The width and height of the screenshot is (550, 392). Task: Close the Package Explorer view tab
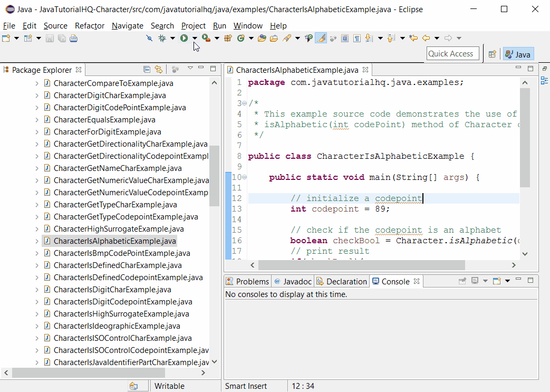pyautogui.click(x=79, y=70)
